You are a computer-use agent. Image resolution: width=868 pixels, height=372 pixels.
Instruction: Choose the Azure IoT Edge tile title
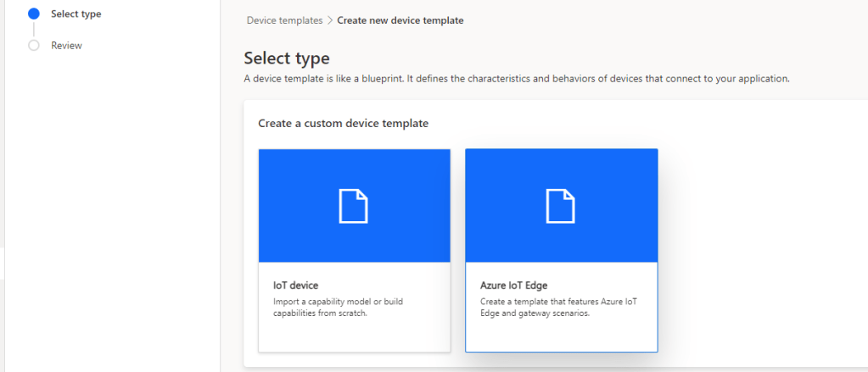[x=514, y=286]
